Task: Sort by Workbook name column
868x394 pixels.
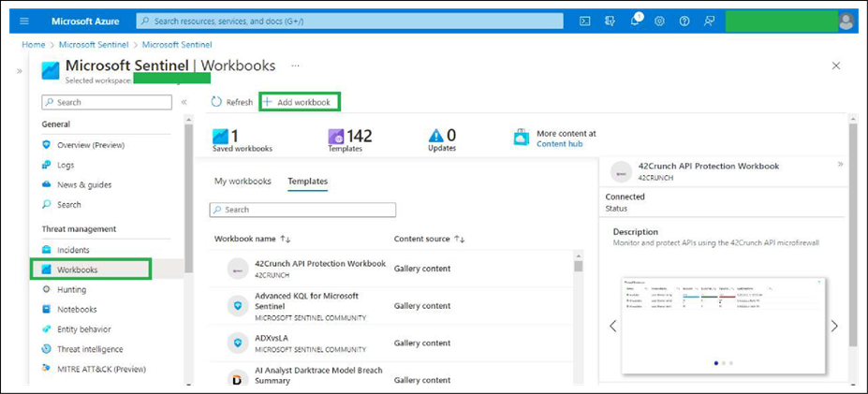Action: point(253,239)
